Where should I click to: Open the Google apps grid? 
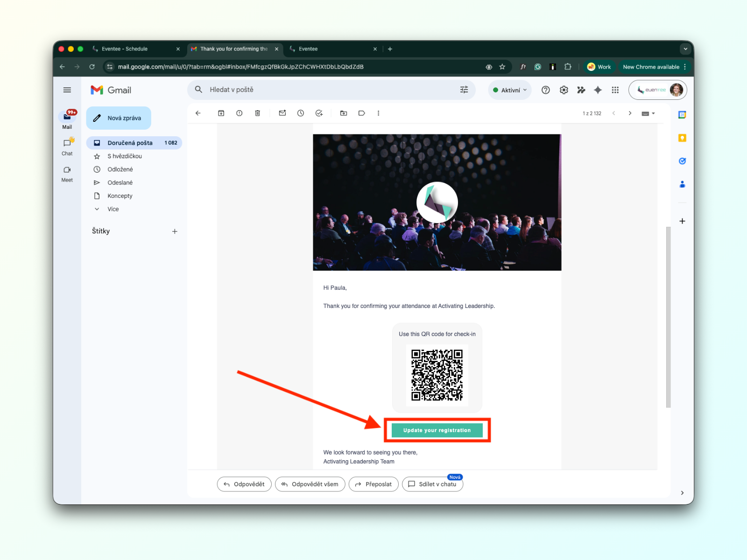[x=615, y=90]
